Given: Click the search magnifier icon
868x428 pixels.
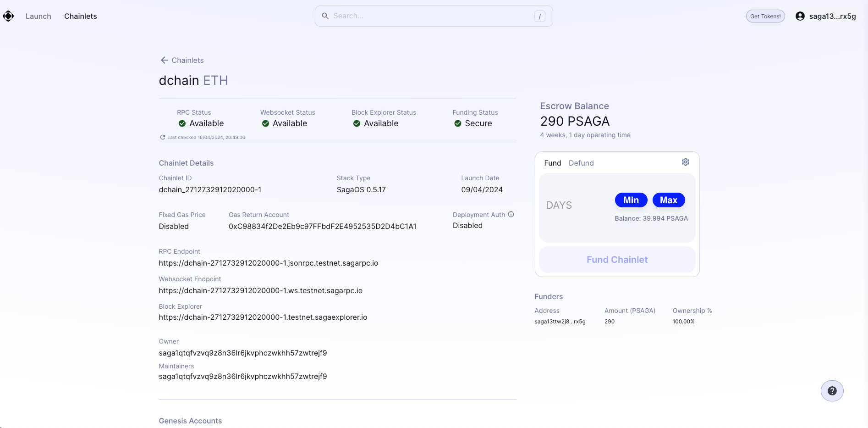Looking at the screenshot, I should 325,16.
